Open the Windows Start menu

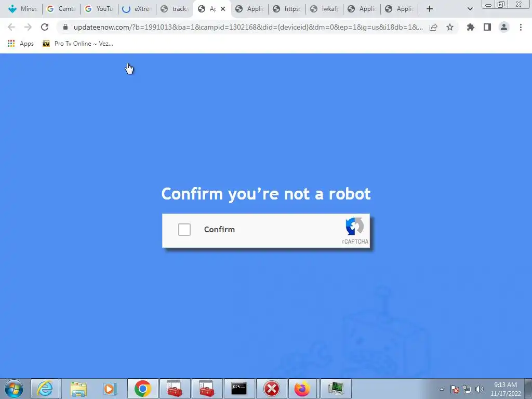click(14, 389)
